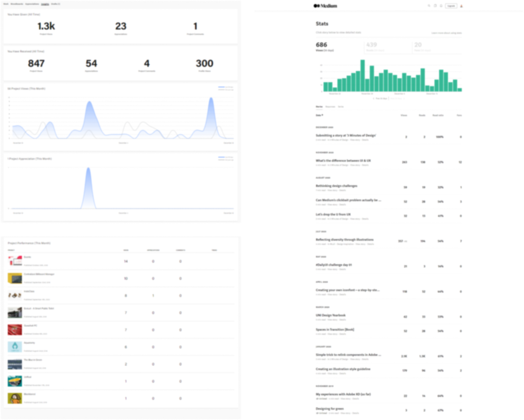
Task: Open 'My experiences with Adobe XD (so far)'
Action: click(343, 394)
